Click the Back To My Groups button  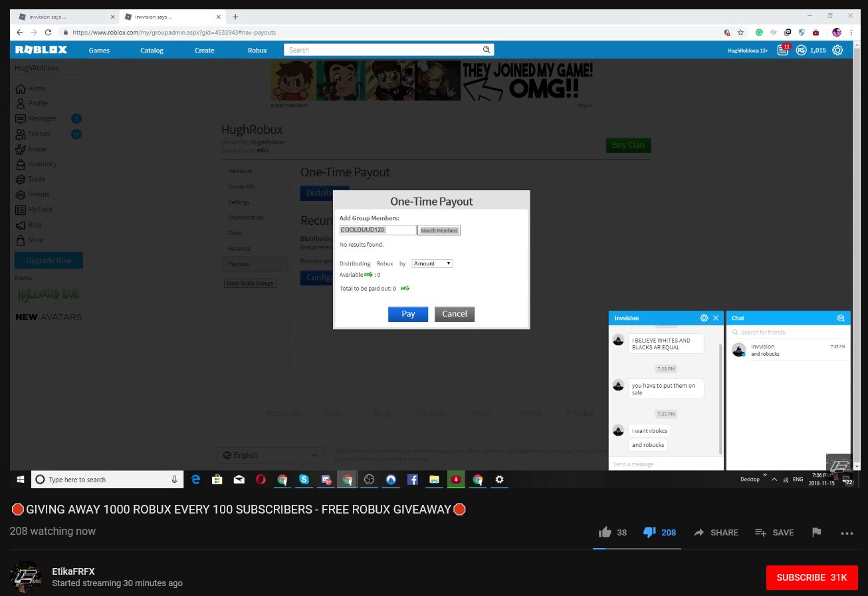250,283
